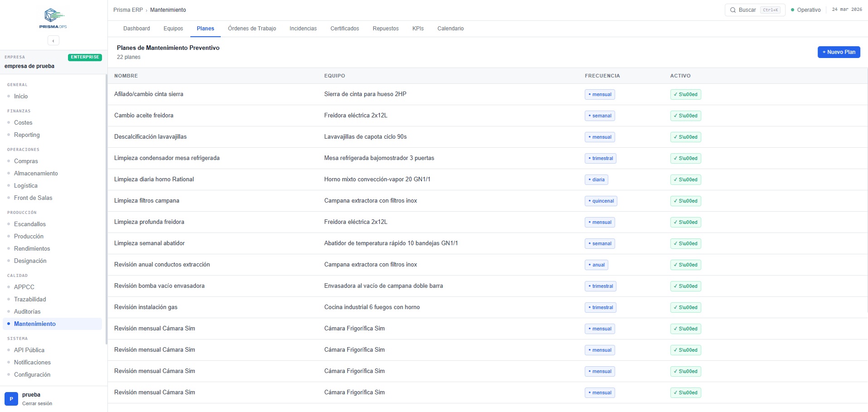Open the Repuestos tab
Screen dimensions: 868x412
coord(385,29)
